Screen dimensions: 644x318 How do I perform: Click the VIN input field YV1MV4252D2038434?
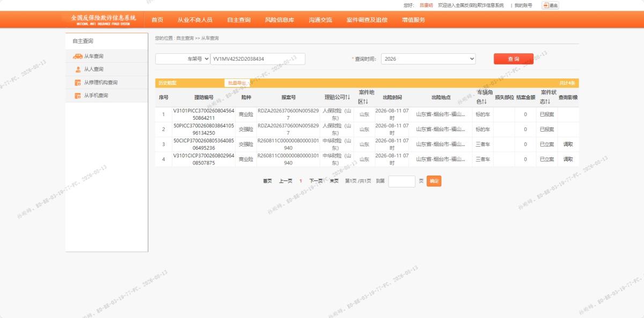[x=258, y=59]
